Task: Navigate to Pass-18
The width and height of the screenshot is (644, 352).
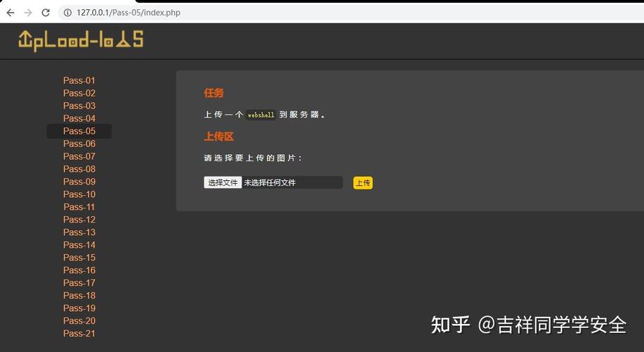Action: [x=80, y=296]
